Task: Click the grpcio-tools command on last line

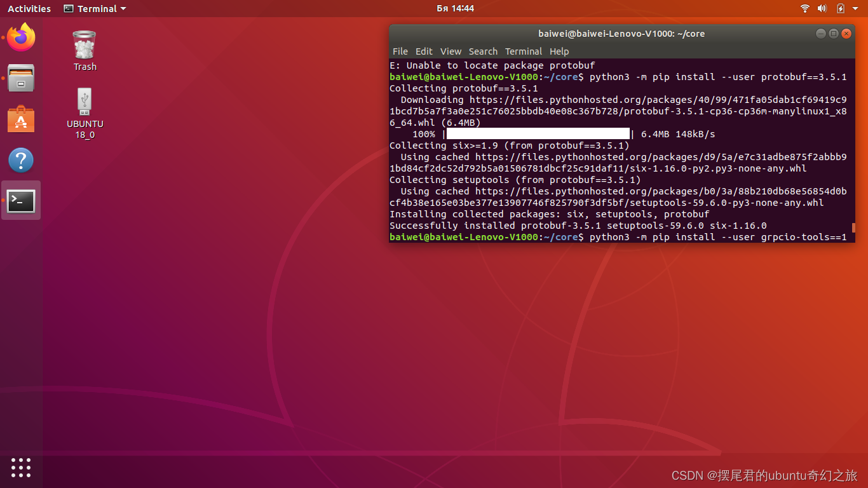Action: click(718, 237)
